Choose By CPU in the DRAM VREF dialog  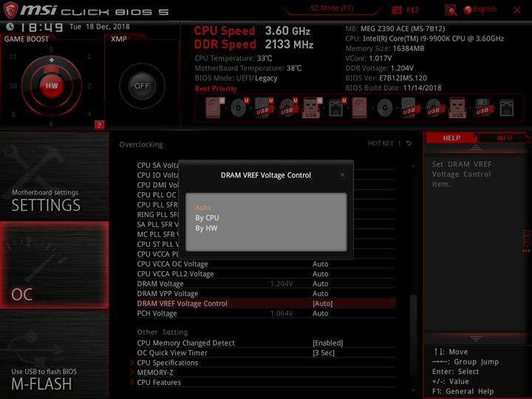207,218
